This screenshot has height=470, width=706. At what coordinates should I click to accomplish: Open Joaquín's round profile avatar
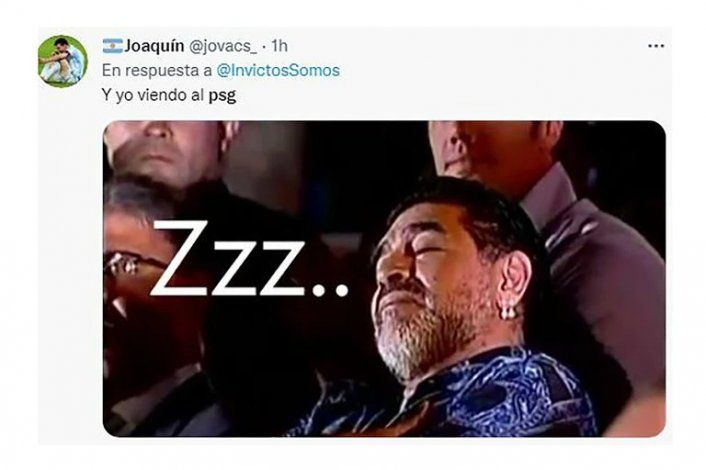(x=63, y=61)
